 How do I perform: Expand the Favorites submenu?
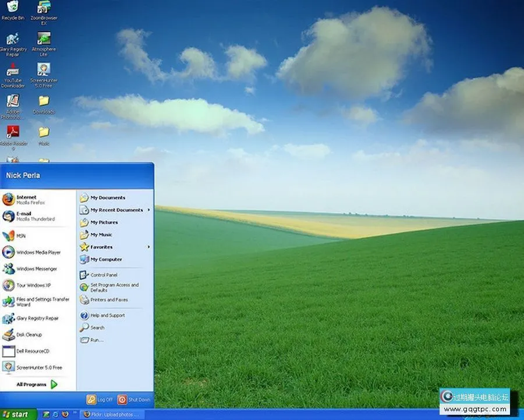[105, 247]
